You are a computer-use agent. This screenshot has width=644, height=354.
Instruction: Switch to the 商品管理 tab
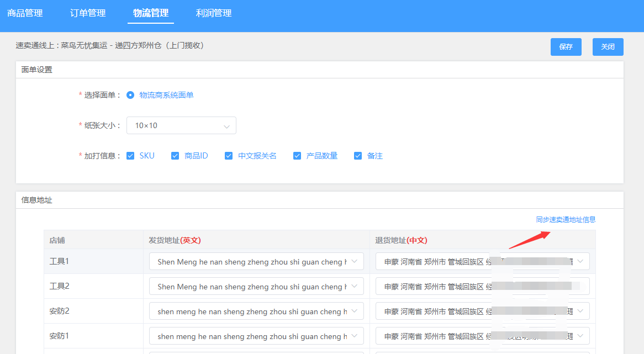(x=24, y=13)
